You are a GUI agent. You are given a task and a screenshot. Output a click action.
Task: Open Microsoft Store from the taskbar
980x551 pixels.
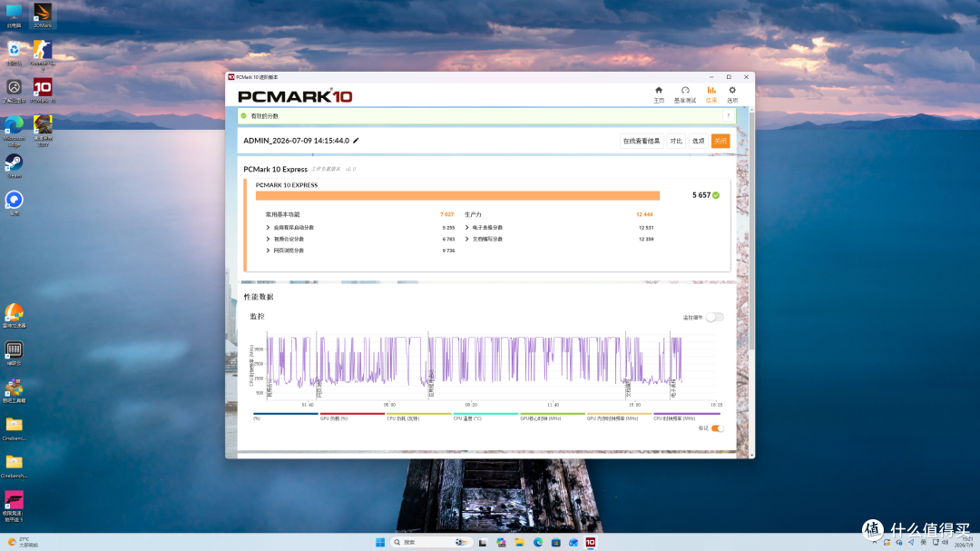click(555, 542)
